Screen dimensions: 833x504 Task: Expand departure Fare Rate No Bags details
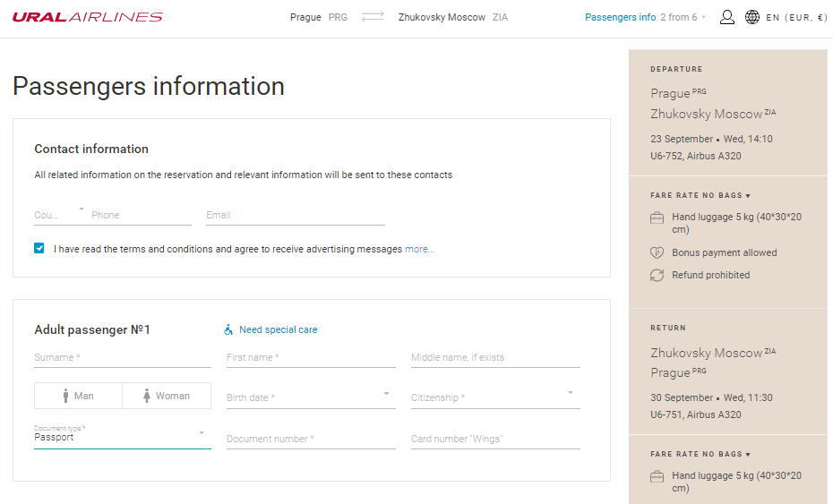700,195
